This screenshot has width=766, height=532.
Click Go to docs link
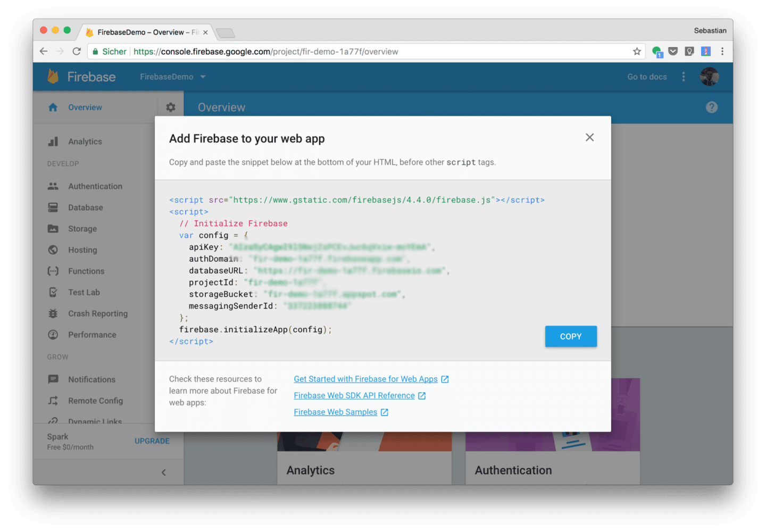click(x=647, y=77)
